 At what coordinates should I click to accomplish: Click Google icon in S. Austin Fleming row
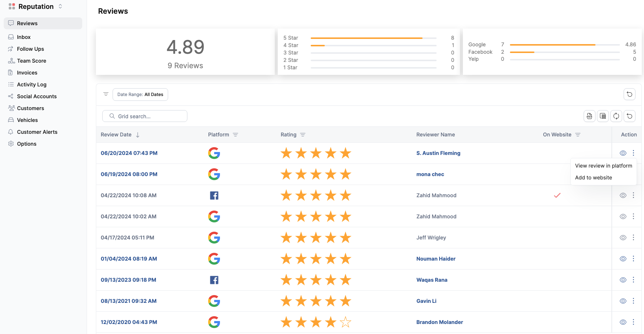coord(214,153)
